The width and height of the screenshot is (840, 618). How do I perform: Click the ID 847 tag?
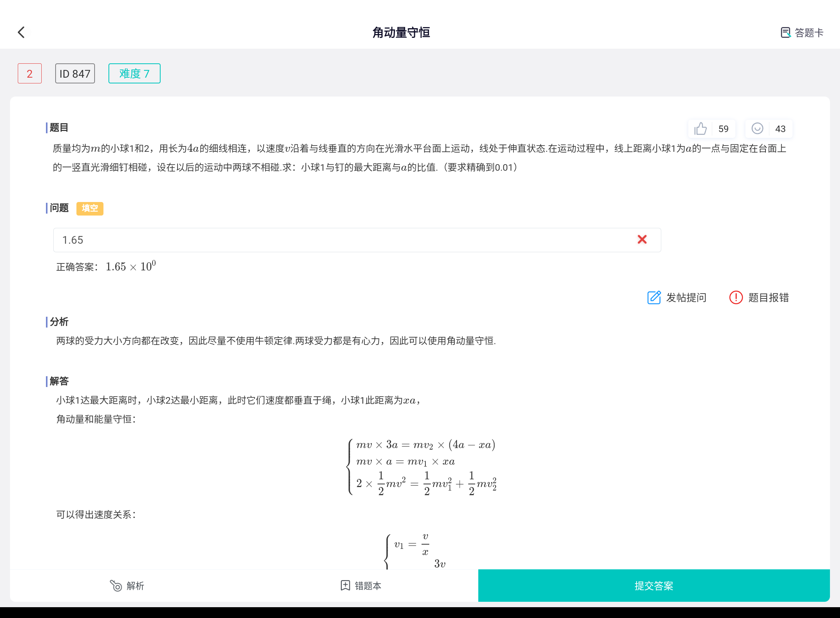[x=75, y=73]
